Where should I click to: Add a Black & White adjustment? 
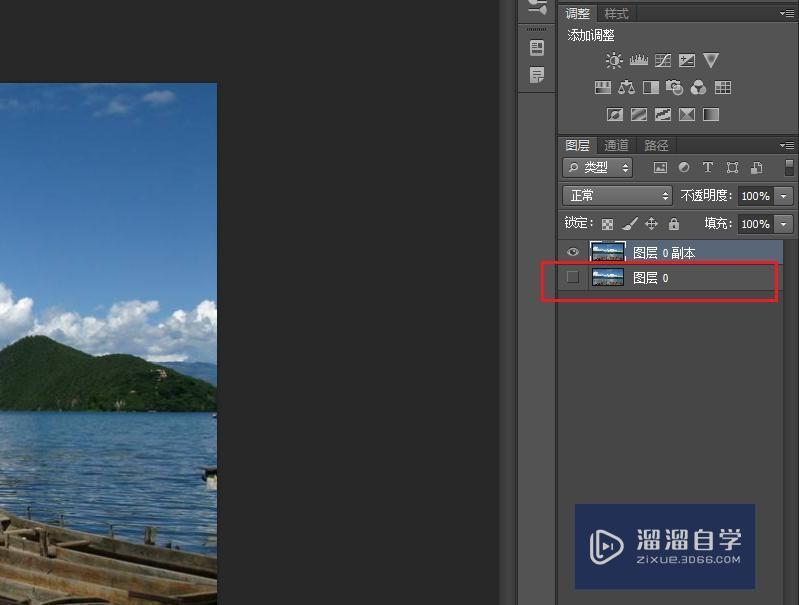tap(651, 88)
